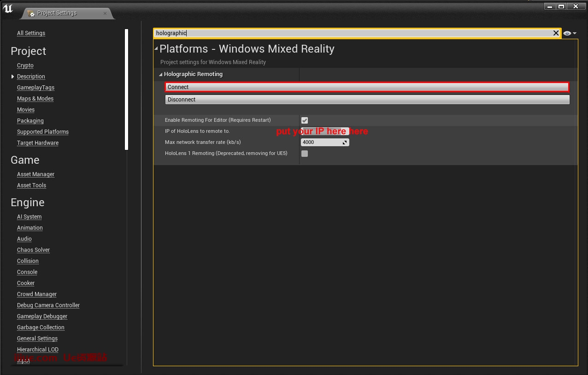Screen dimensions: 588x375
Task: Open Asset Manager settings
Action: 35,174
